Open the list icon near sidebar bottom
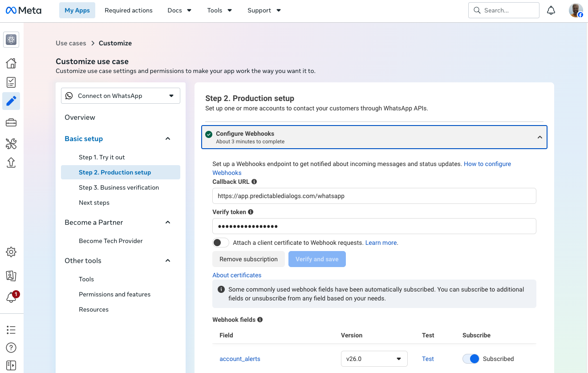The height and width of the screenshot is (373, 588). point(11,330)
